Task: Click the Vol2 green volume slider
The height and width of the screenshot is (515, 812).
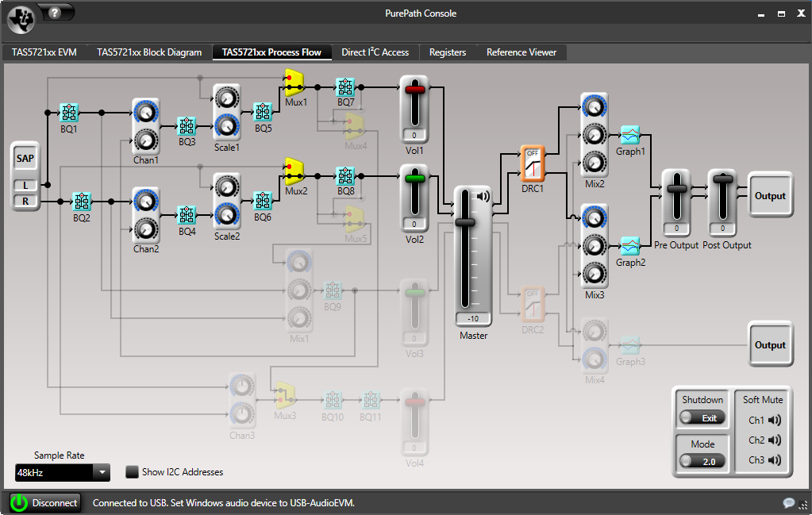Action: tap(414, 179)
